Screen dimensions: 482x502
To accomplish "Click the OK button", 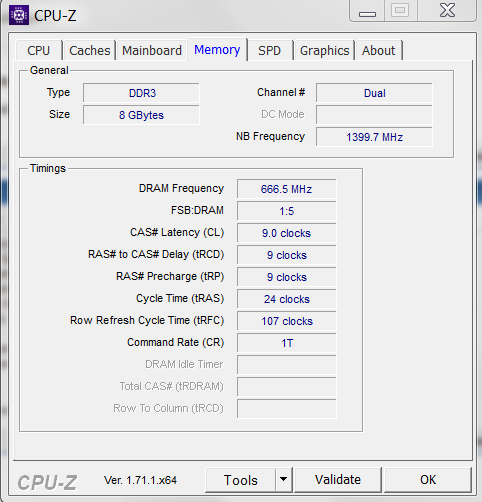I will 428,480.
